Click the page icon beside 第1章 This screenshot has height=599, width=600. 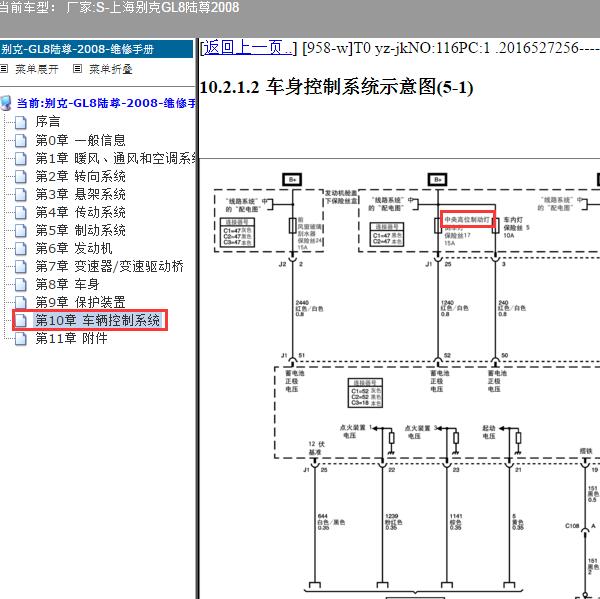click(x=21, y=158)
